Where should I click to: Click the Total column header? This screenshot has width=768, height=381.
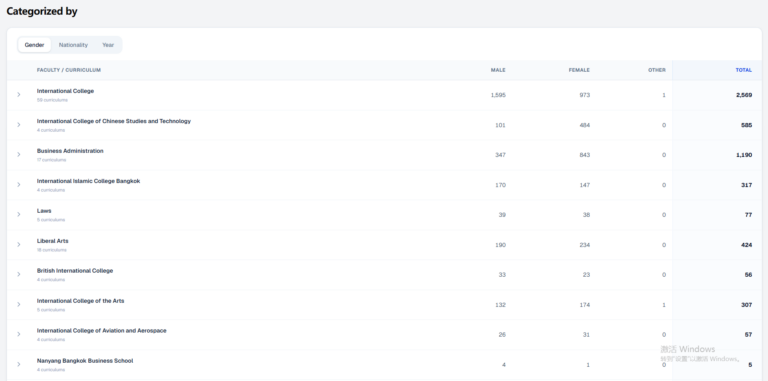[744, 70]
